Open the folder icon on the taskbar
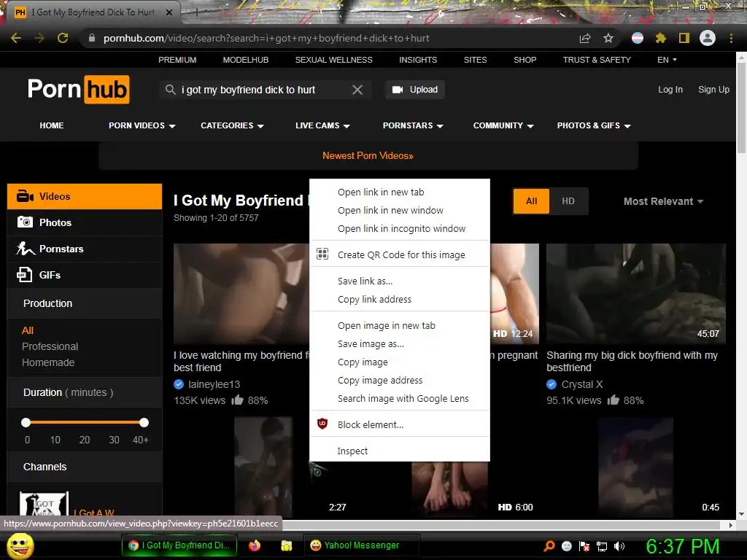The image size is (747, 560). 286,545
